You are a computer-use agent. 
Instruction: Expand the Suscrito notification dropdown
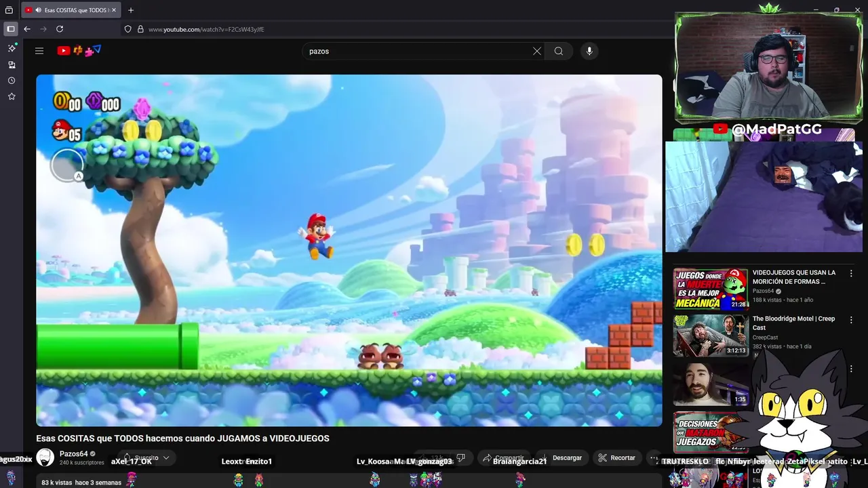coord(146,458)
